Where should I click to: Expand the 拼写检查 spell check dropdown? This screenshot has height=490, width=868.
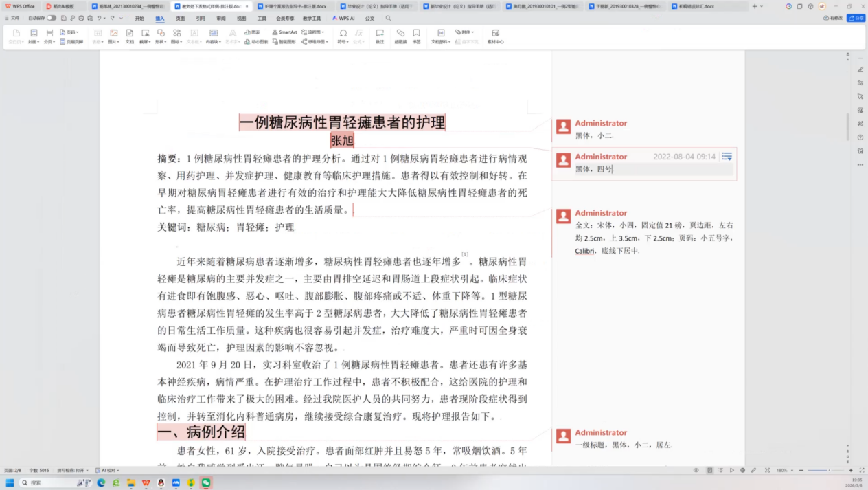(x=73, y=471)
